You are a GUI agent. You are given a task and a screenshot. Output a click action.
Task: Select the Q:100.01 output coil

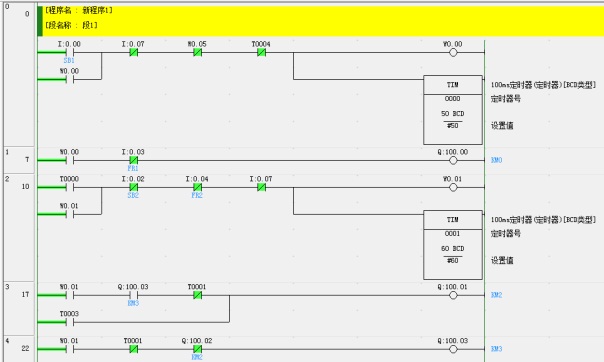click(453, 295)
